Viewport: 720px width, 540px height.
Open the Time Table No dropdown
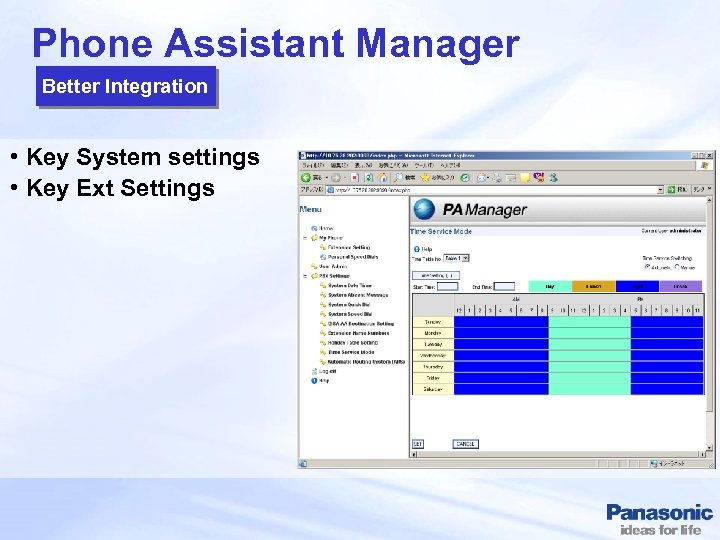456,259
